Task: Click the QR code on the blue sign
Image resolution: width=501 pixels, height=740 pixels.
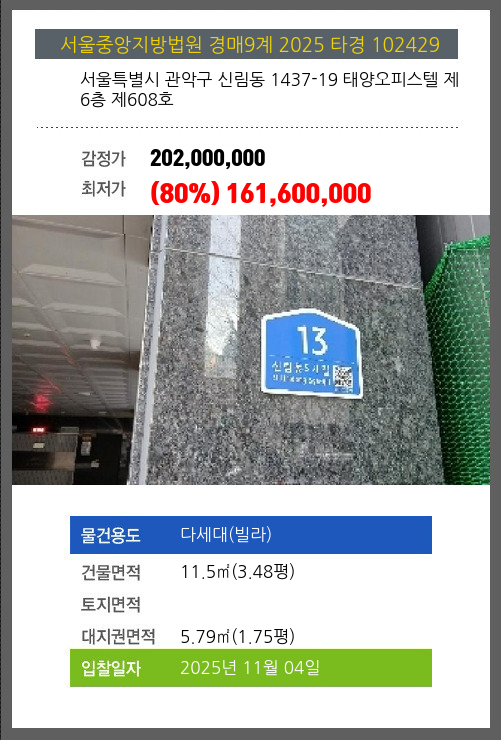Action: (x=343, y=378)
